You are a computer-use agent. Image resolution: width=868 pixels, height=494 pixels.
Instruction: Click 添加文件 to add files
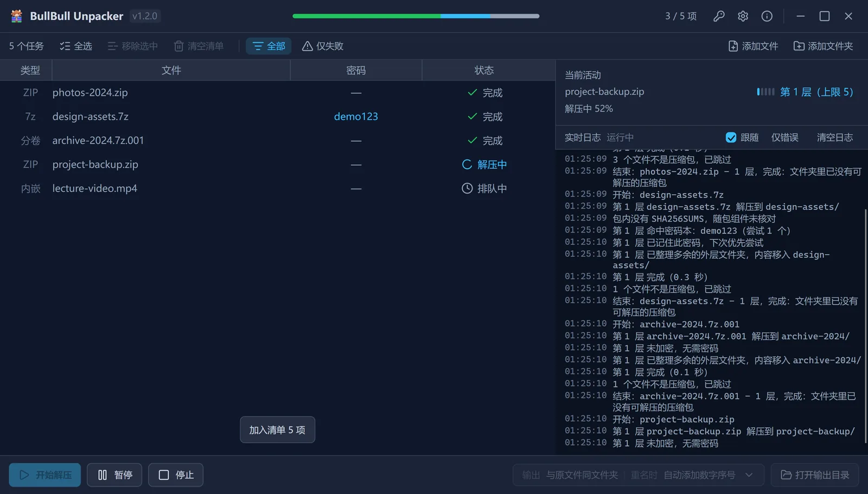[x=753, y=46]
